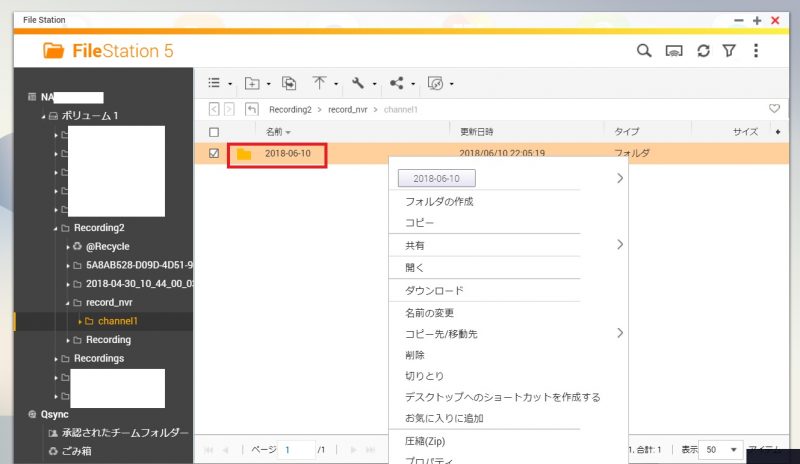800x464 pixels.
Task: Click the snapshot toolbar icon
Action: tap(435, 83)
